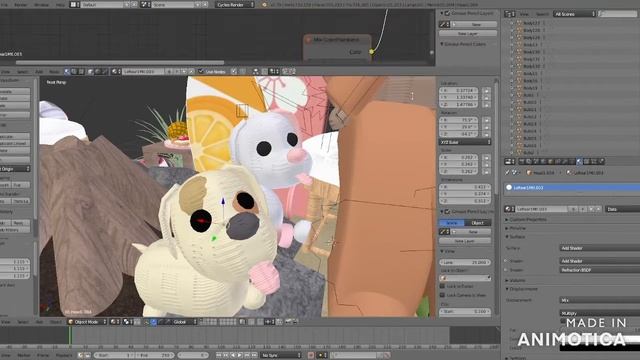Open the Scene properties tab icon
Screen dimensions: 640x360
tap(536, 161)
